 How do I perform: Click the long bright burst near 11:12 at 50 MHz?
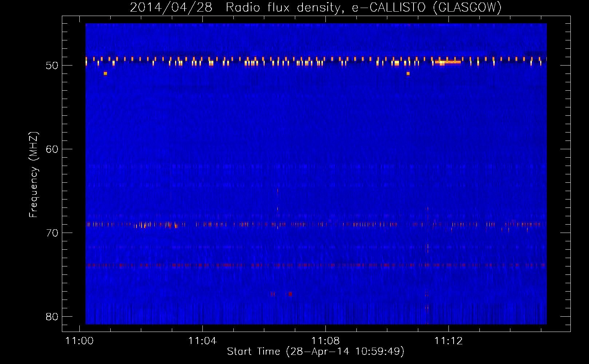(x=448, y=62)
